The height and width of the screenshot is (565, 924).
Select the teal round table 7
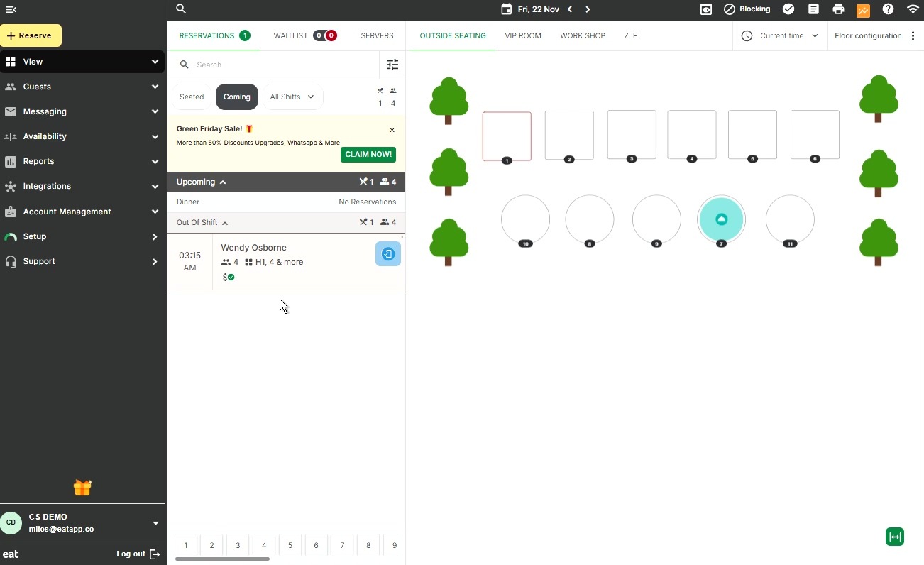coord(721,220)
